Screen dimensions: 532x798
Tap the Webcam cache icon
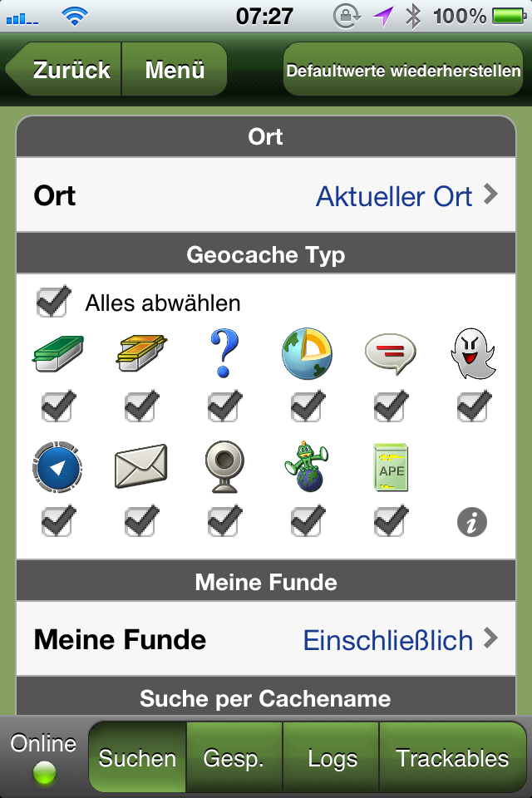(224, 466)
